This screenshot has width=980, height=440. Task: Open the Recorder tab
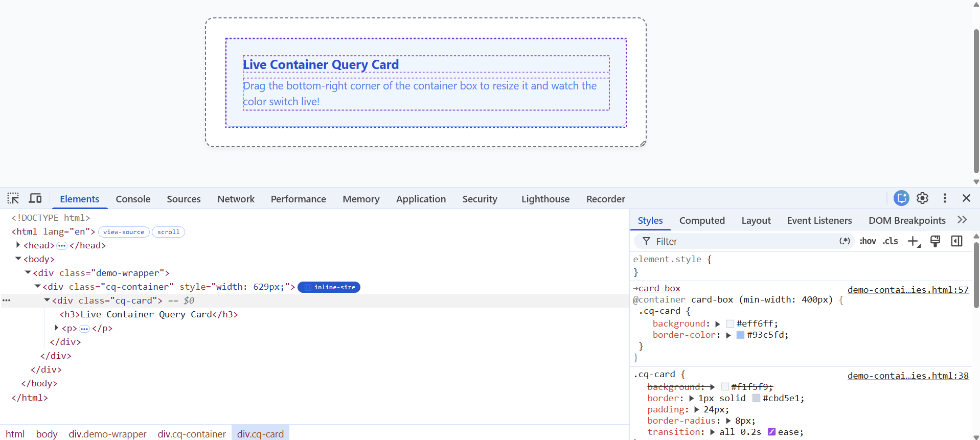(x=606, y=199)
